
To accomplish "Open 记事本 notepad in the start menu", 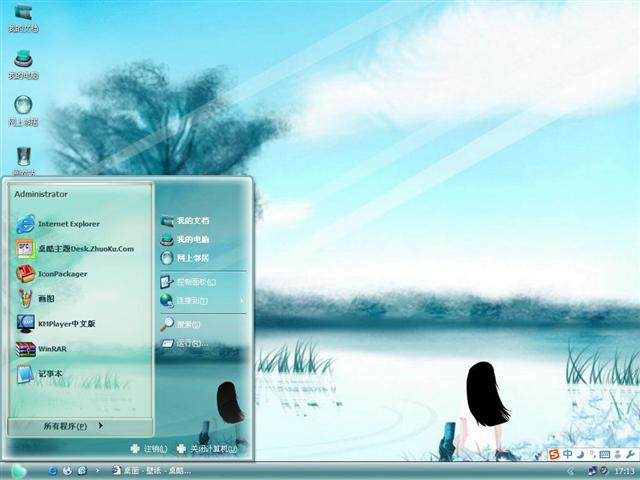I will (x=40, y=374).
